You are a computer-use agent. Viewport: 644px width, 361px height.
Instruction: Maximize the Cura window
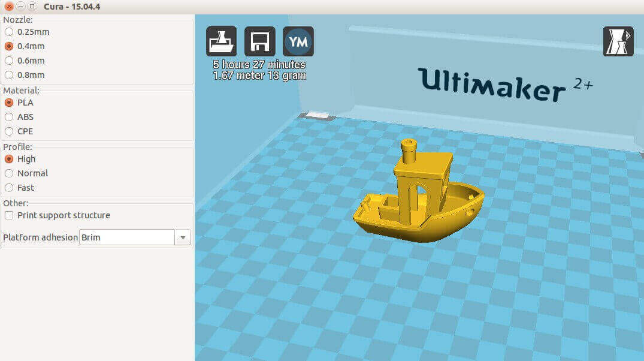pyautogui.click(x=32, y=6)
